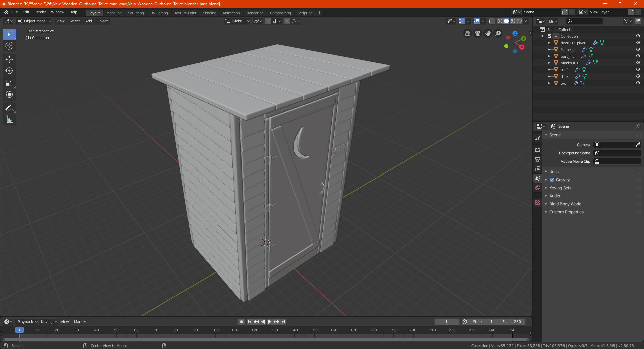Open the Keying dropdown in timeline
This screenshot has height=349, width=644.
(49, 322)
